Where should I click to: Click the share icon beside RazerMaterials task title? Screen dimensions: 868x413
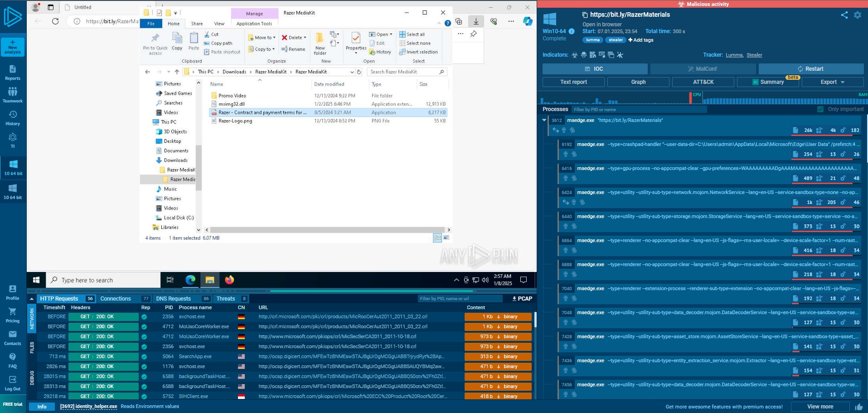pyautogui.click(x=844, y=15)
